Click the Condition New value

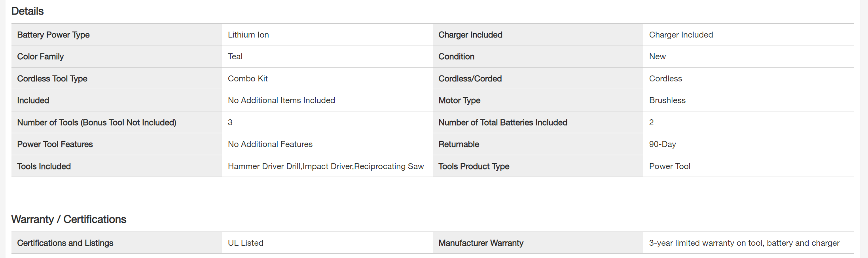coord(657,56)
